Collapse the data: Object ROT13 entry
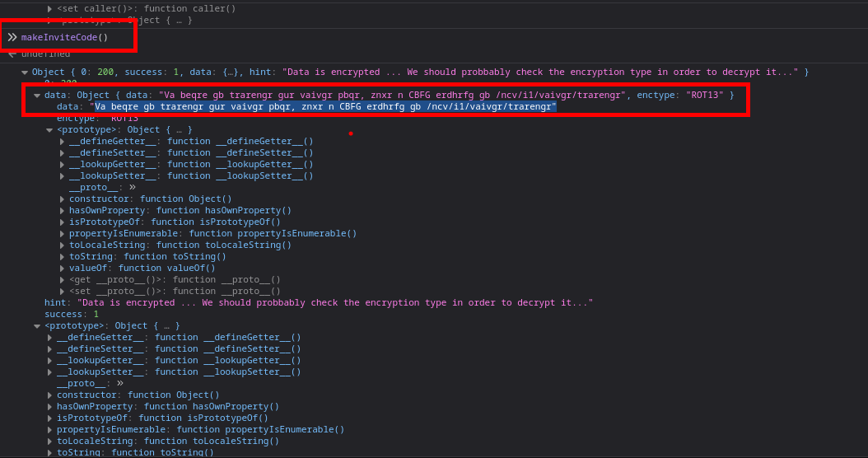The image size is (868, 458). [37, 95]
